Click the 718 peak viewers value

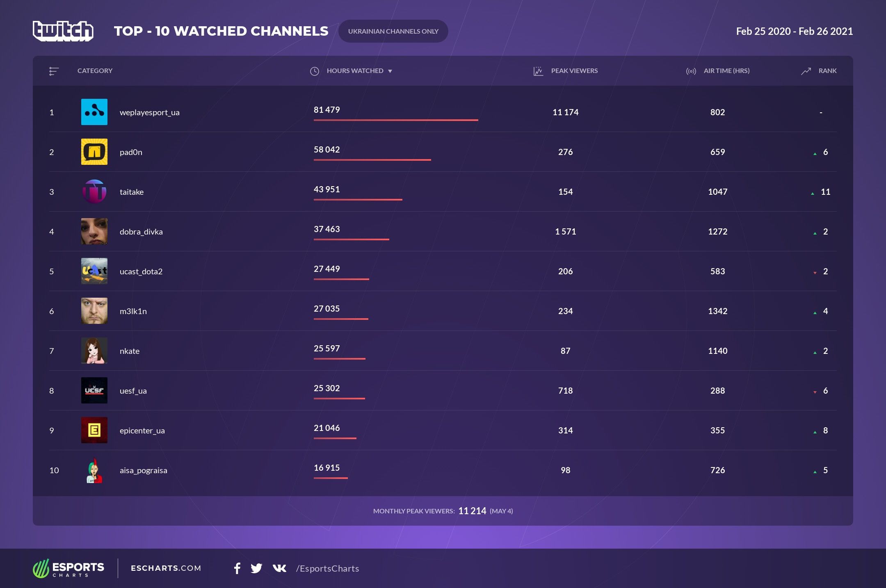point(565,391)
